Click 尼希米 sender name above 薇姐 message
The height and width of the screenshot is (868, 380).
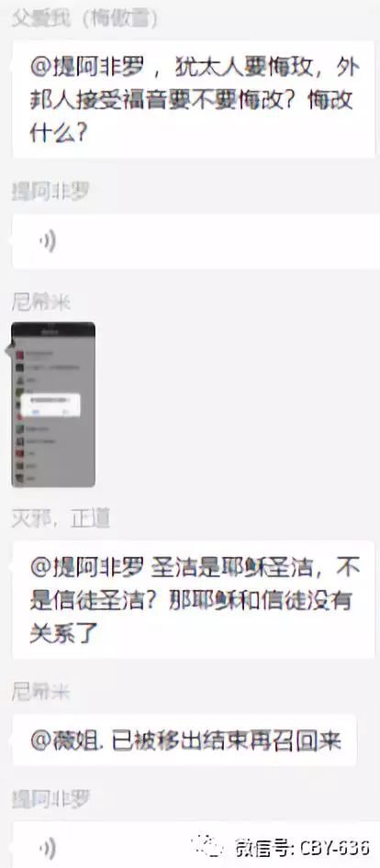[41, 692]
